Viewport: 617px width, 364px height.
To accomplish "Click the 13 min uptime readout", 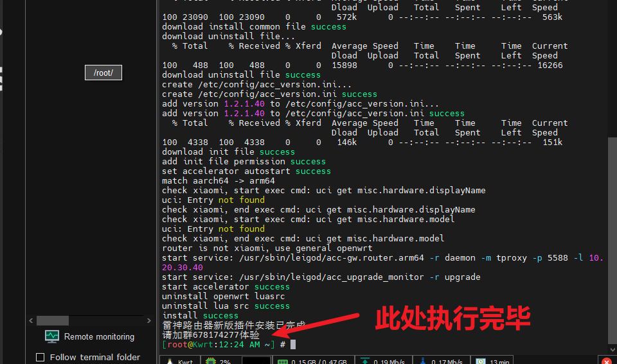I will (499, 362).
